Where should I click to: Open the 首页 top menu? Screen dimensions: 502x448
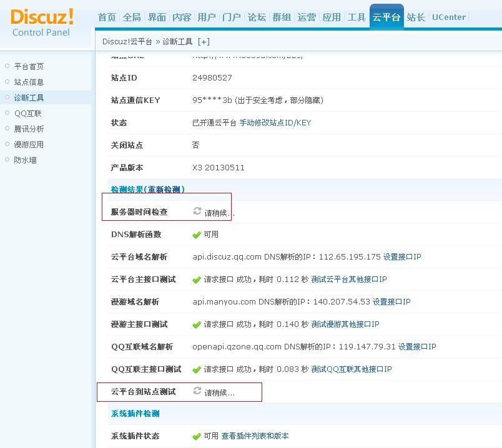pos(107,17)
